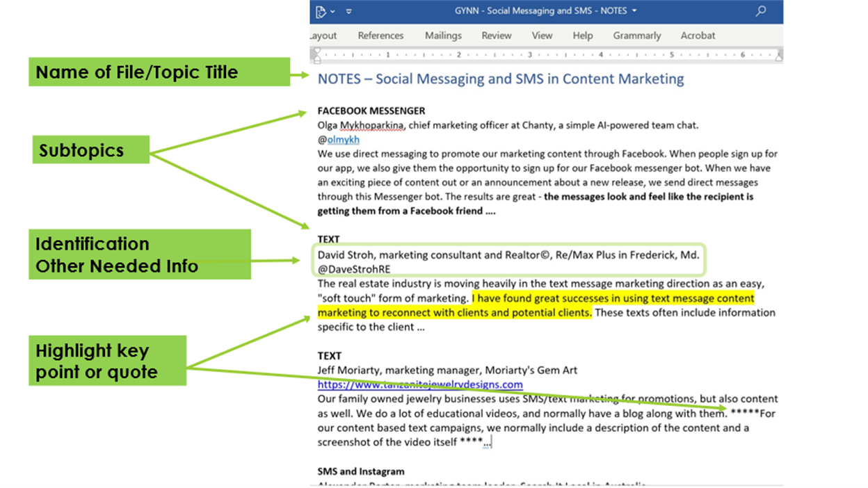Image resolution: width=868 pixels, height=488 pixels.
Task: Click the ink/pen icon in the title bar
Action: point(321,11)
